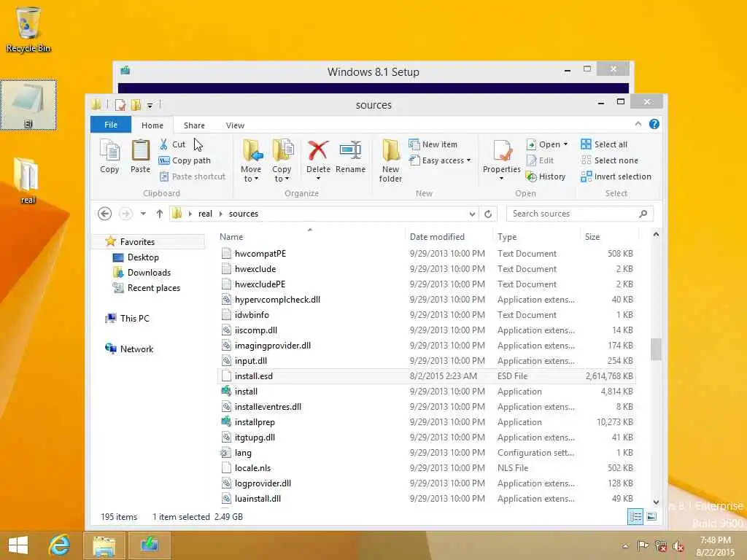Open the address bar history dropdown
The width and height of the screenshot is (747, 560).
472,214
